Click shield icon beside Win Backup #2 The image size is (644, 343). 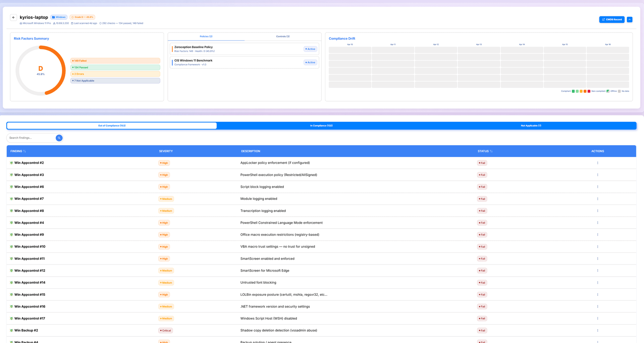coord(11,331)
